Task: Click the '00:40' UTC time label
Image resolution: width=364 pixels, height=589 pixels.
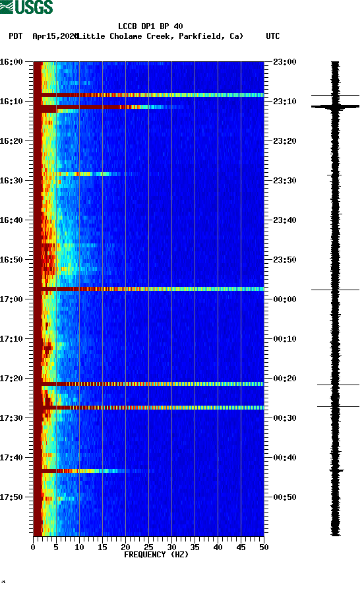Action: point(285,458)
